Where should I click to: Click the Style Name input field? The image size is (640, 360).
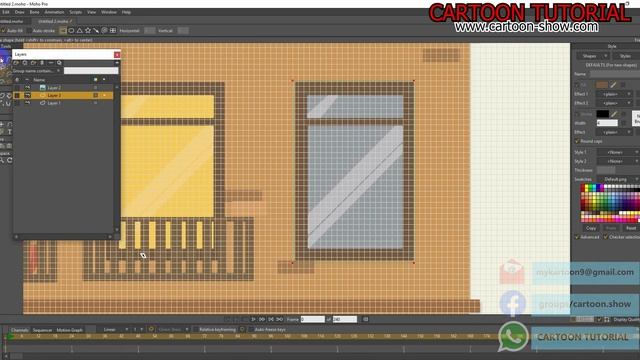[615, 74]
